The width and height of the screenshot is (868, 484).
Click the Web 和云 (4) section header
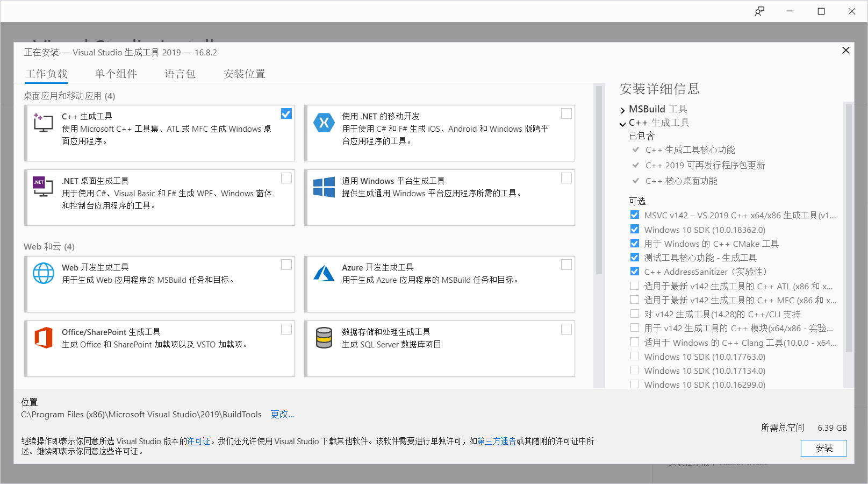pyautogui.click(x=49, y=246)
